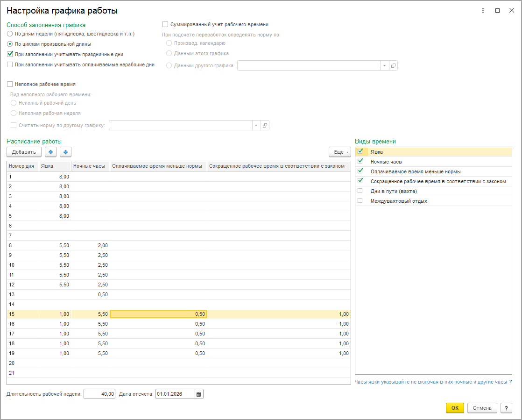Move schedule row down with arrow icon
This screenshot has width=522, height=420.
click(x=65, y=152)
